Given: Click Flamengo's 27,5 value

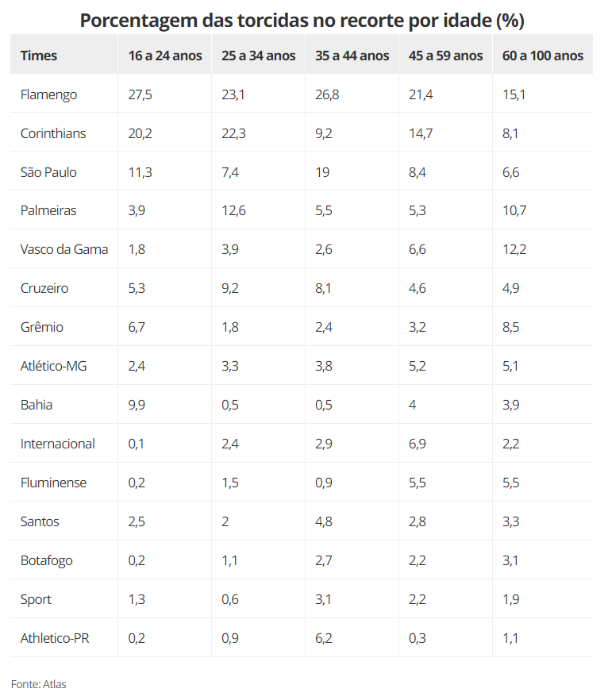Looking at the screenshot, I should (x=140, y=94).
